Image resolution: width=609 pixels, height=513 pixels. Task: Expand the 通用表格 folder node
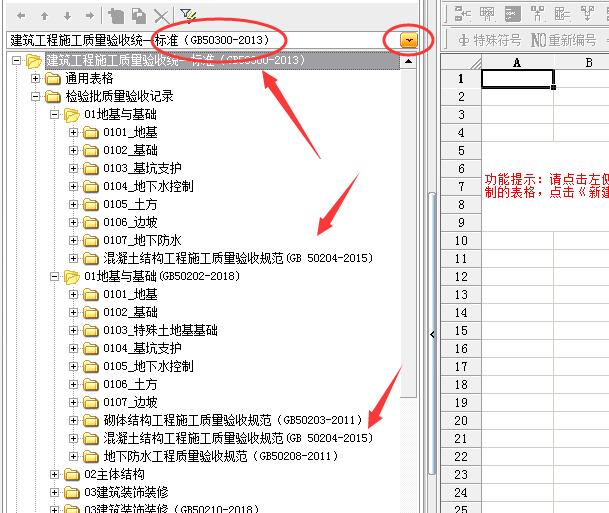click(x=36, y=79)
